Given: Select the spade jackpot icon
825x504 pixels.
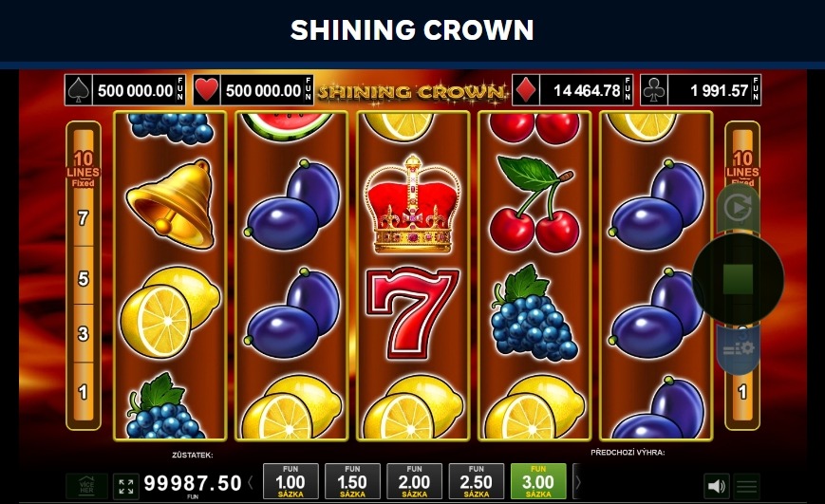Looking at the screenshot, I should coord(79,90).
